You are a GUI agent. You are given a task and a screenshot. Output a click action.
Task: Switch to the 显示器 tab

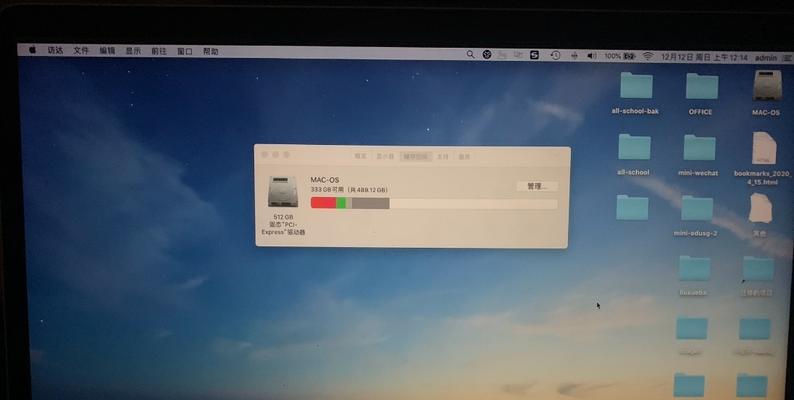click(385, 156)
